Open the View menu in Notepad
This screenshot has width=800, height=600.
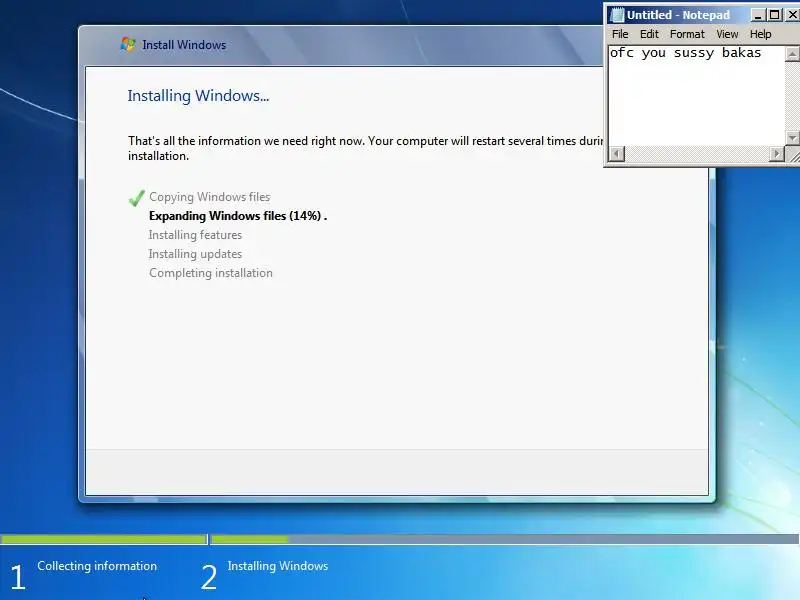tap(727, 34)
